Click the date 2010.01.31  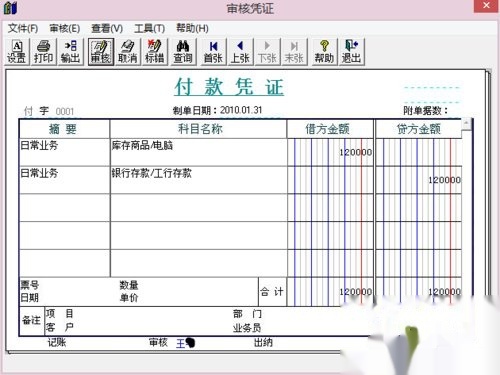[x=241, y=110]
